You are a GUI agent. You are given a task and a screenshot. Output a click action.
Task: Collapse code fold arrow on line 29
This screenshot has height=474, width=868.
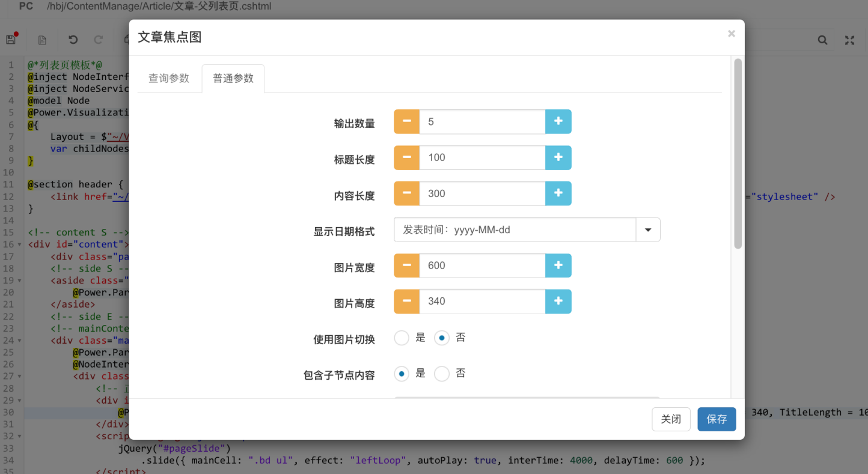[x=20, y=400]
